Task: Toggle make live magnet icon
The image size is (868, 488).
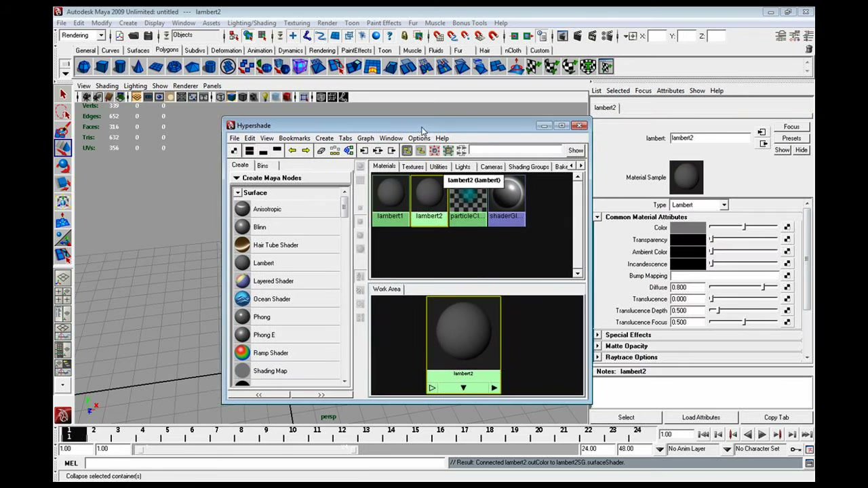Action: (493, 36)
